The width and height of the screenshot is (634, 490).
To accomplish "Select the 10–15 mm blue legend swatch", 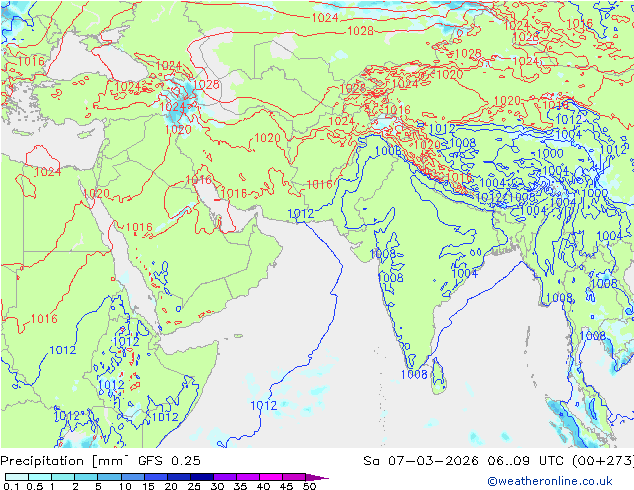I will pyautogui.click(x=132, y=477).
